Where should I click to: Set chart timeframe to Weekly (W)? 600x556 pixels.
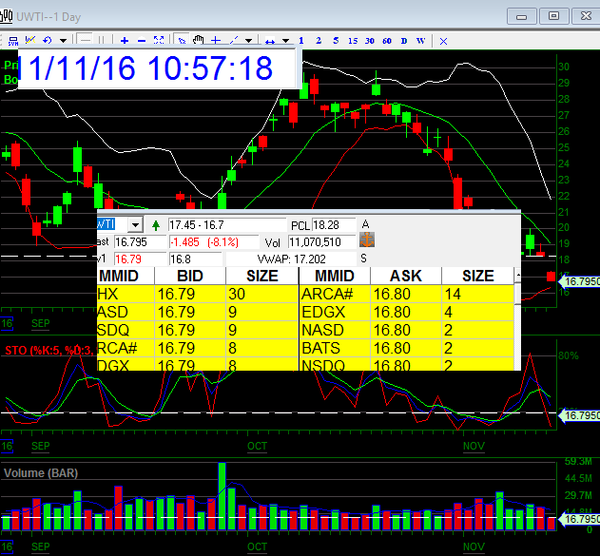tap(421, 40)
